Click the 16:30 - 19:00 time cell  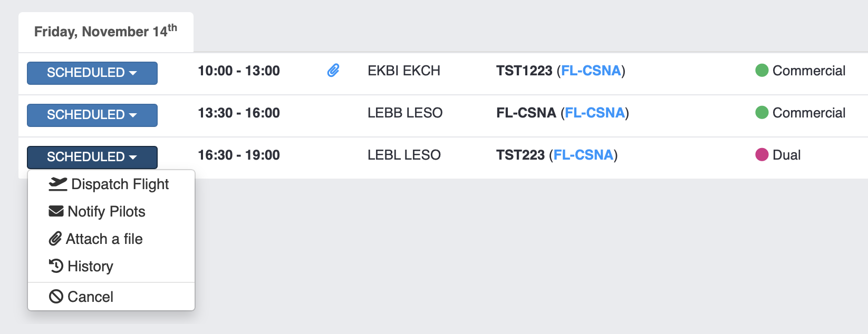(x=239, y=155)
